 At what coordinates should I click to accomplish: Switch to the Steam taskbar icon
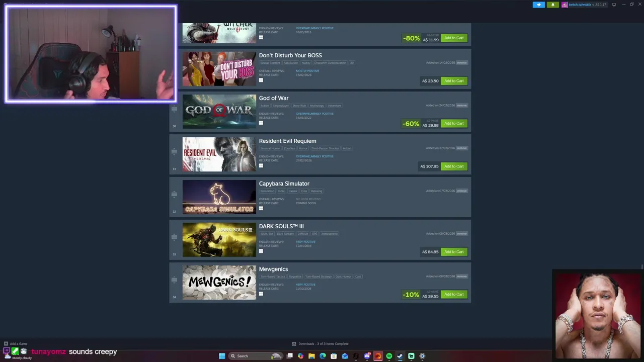tap(400, 356)
